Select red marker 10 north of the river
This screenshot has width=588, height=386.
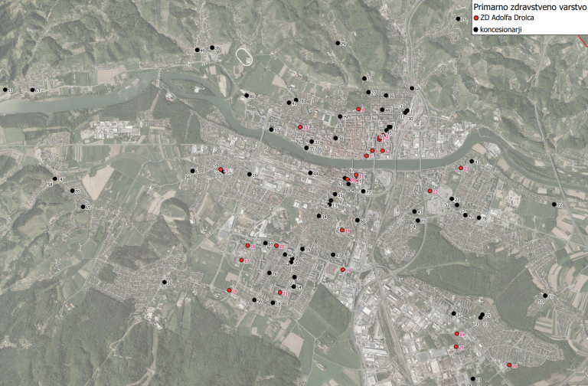tap(299, 127)
